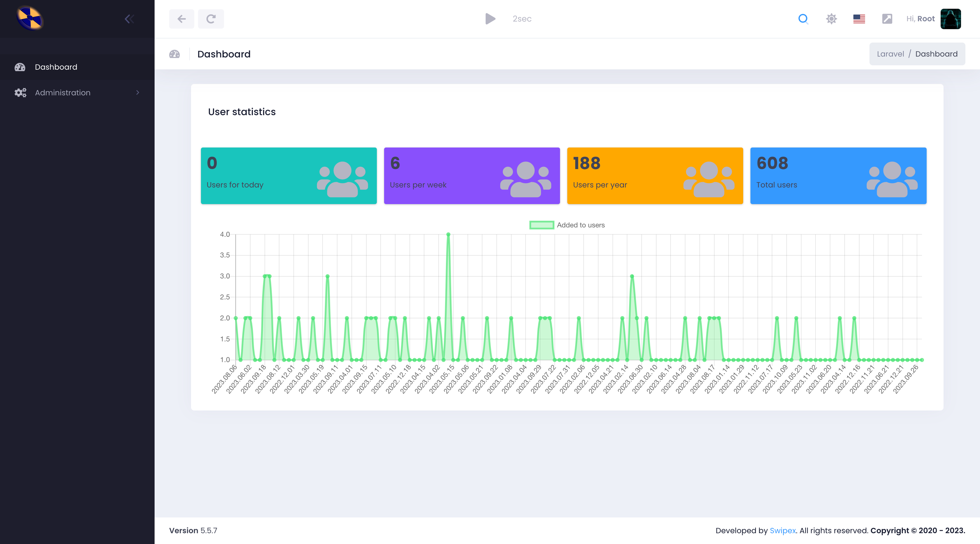The image size is (980, 544).
Task: Click the dashboard gauge icon beside the page title
Action: 174,54
